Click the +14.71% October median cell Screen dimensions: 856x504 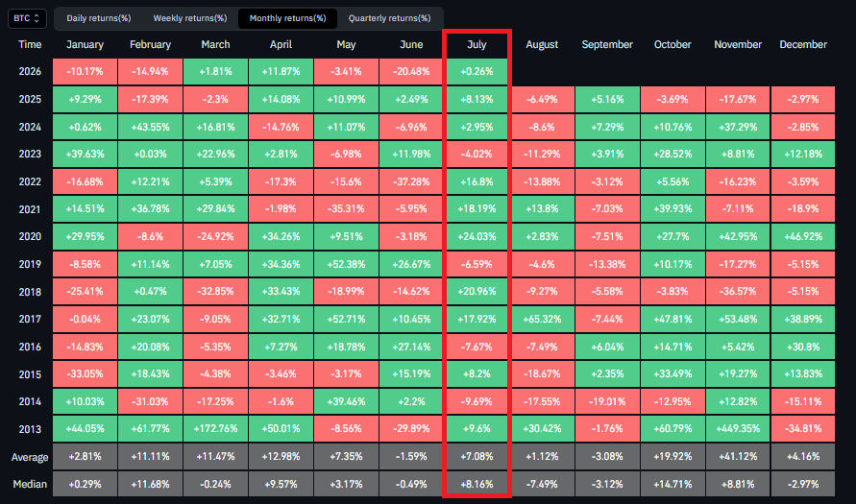(673, 484)
